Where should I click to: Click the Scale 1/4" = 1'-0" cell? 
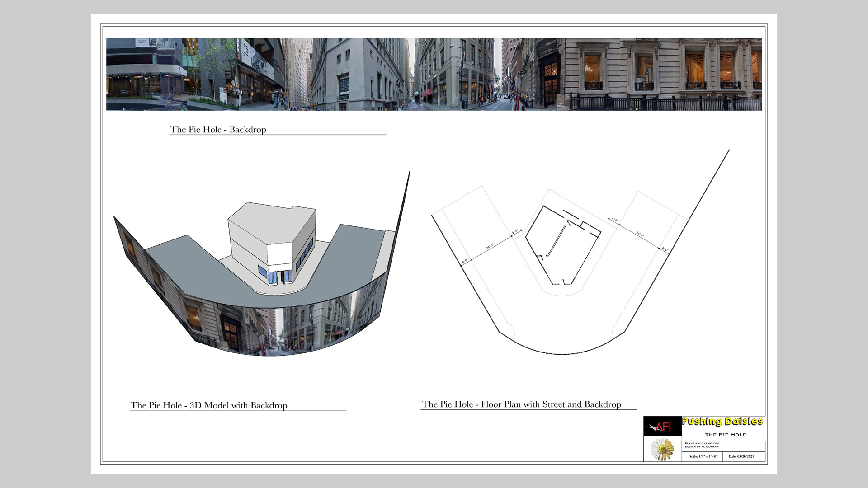(703, 456)
